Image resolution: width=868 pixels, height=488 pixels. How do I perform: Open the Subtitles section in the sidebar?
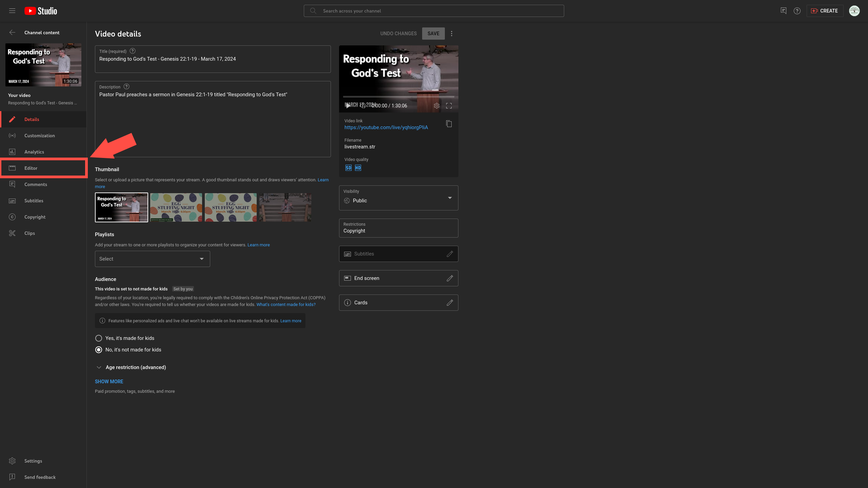[x=34, y=200]
